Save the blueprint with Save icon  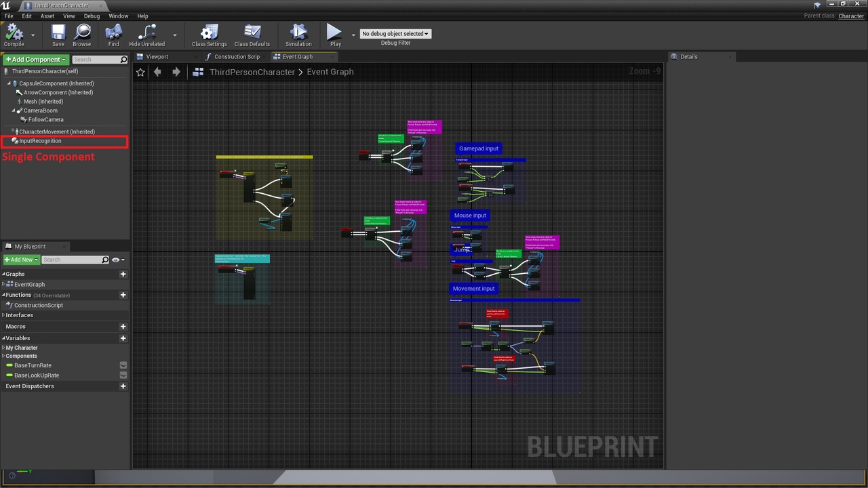point(58,35)
